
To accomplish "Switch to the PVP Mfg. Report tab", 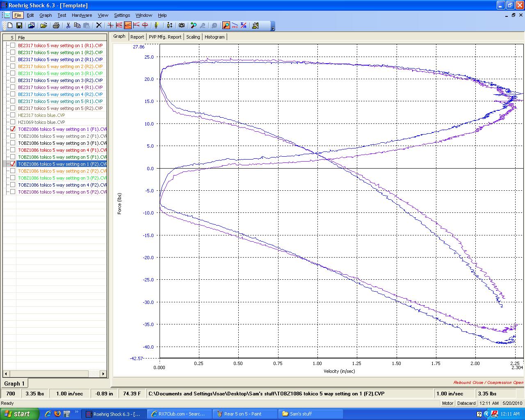I will pos(165,37).
